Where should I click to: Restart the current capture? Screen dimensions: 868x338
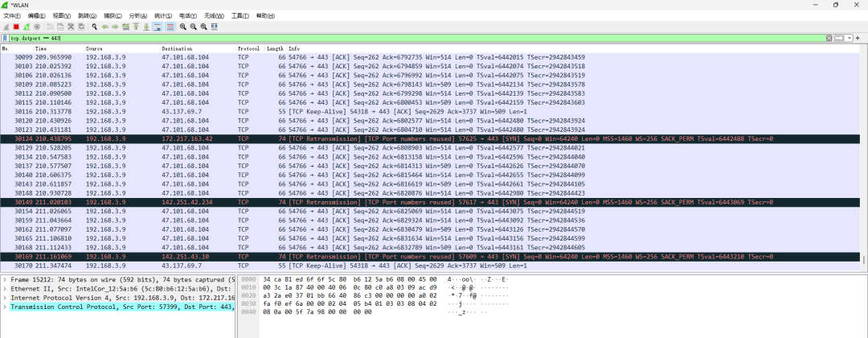pos(27,27)
